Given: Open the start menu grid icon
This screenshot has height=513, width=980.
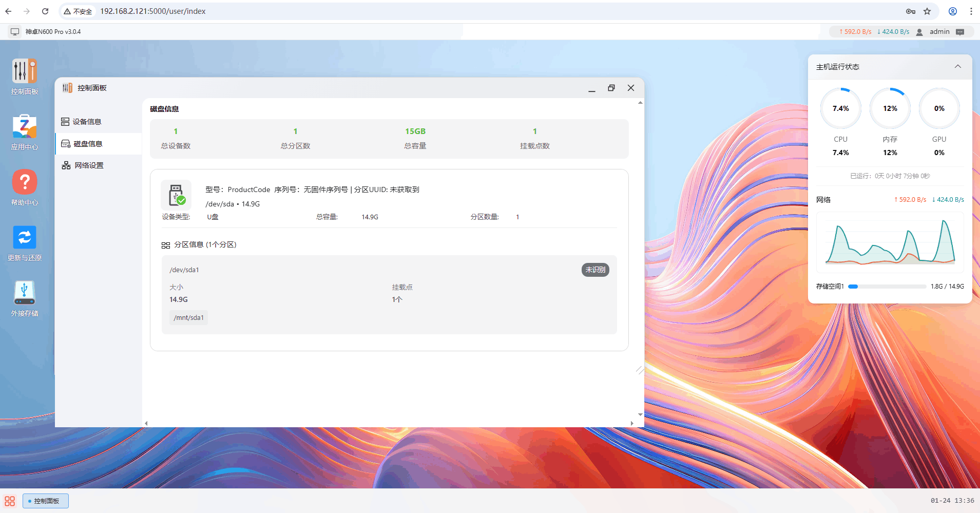Looking at the screenshot, I should point(10,501).
